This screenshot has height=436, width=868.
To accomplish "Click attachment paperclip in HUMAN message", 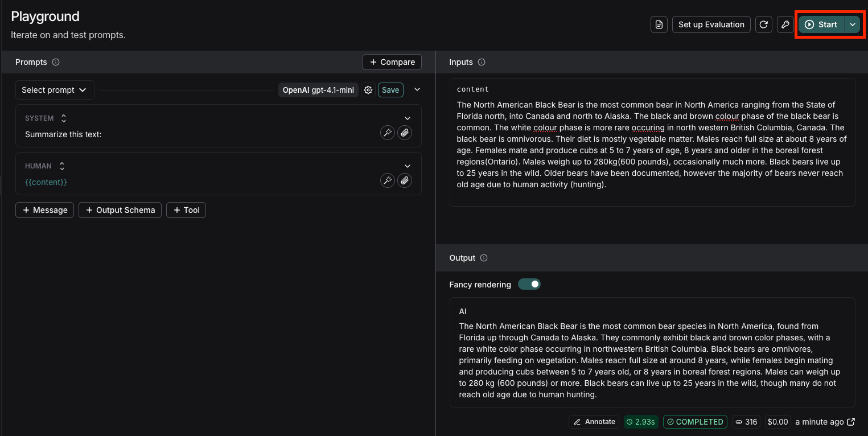I will pos(405,180).
